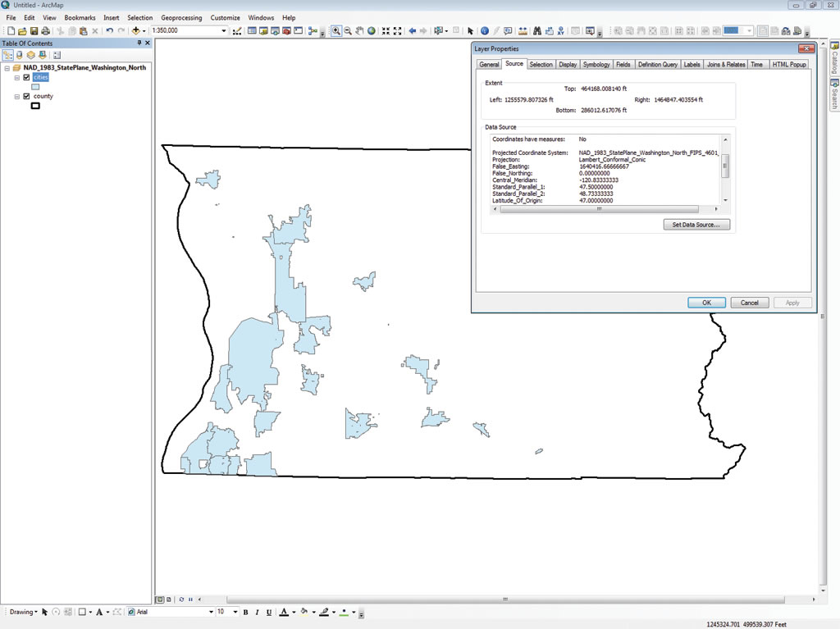Click the county layer outline symbol
Screen dimensions: 840x629
point(35,106)
